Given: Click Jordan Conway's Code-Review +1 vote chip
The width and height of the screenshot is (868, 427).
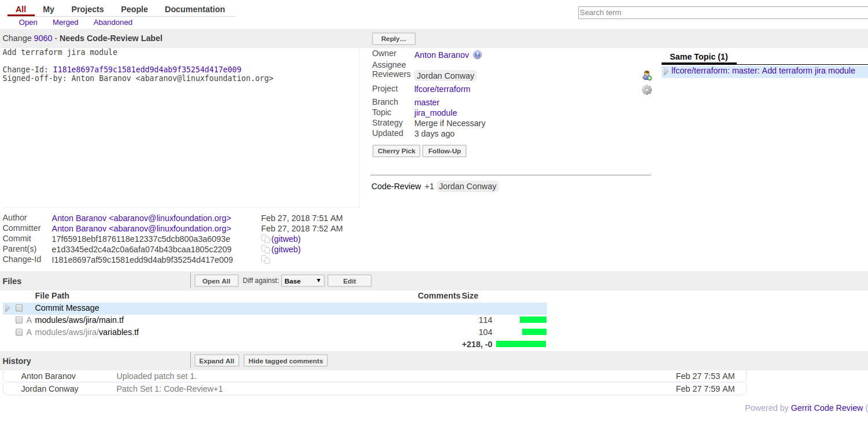Looking at the screenshot, I should [x=467, y=186].
